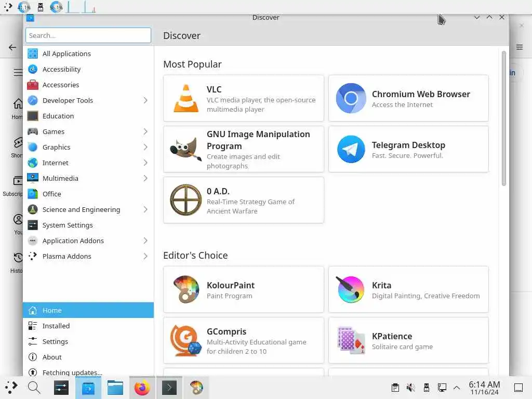Launch the terminal taskbar icon

coord(169,388)
